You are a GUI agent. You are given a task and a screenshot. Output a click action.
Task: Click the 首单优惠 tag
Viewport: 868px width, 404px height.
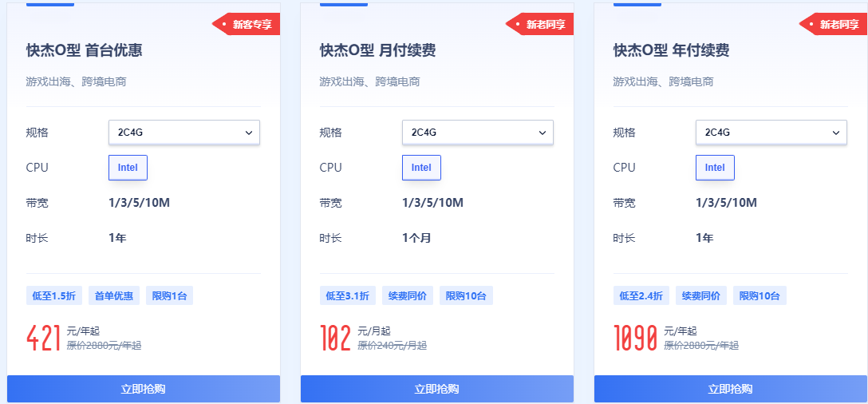114,296
